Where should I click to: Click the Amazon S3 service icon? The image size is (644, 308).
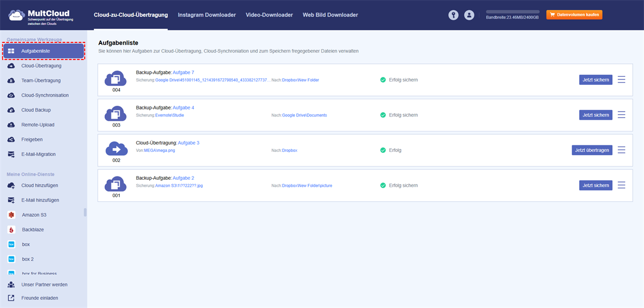pos(11,215)
